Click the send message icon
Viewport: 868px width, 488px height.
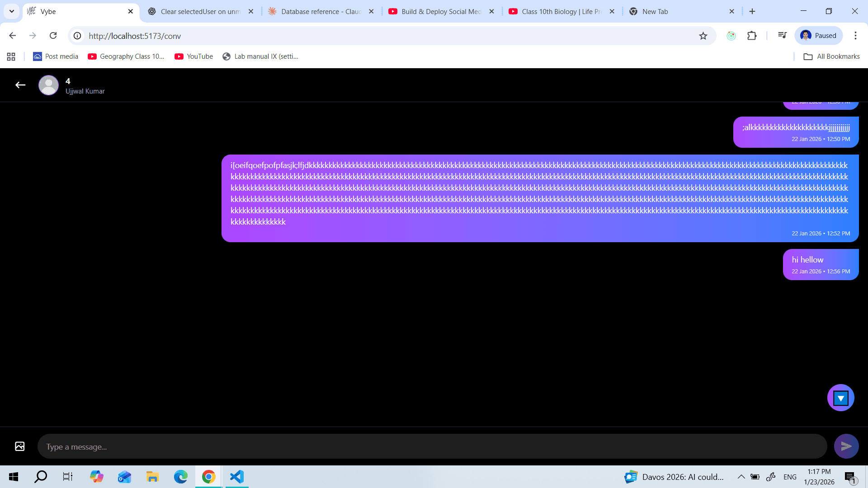click(846, 446)
